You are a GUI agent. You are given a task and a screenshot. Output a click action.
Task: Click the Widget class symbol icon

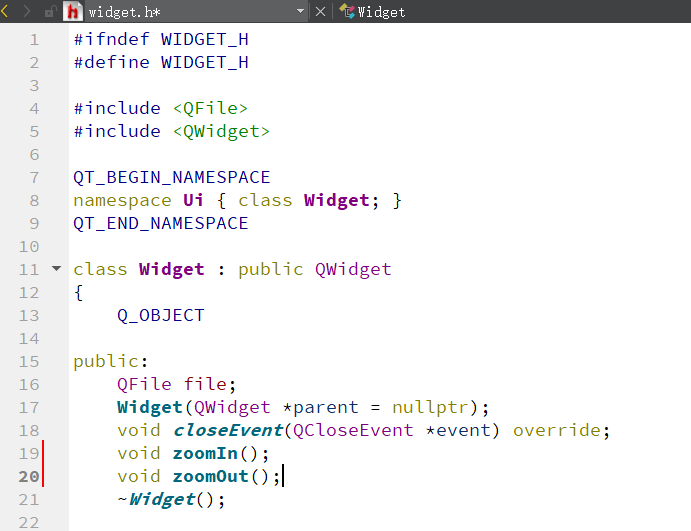(347, 11)
